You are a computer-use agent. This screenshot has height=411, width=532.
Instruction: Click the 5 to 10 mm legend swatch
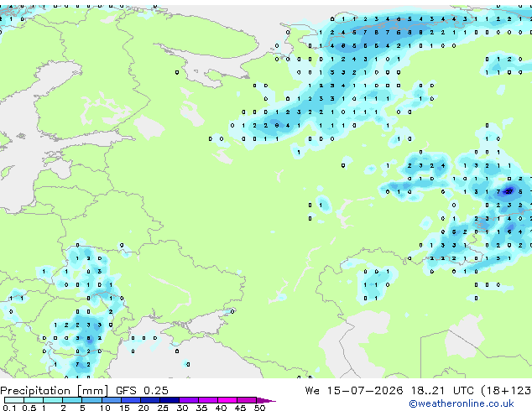point(91,400)
